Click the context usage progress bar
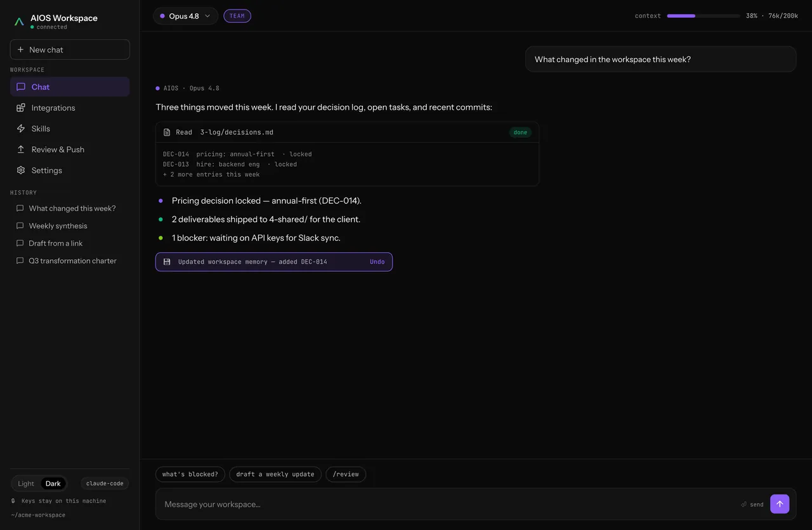812x530 pixels. coord(704,16)
